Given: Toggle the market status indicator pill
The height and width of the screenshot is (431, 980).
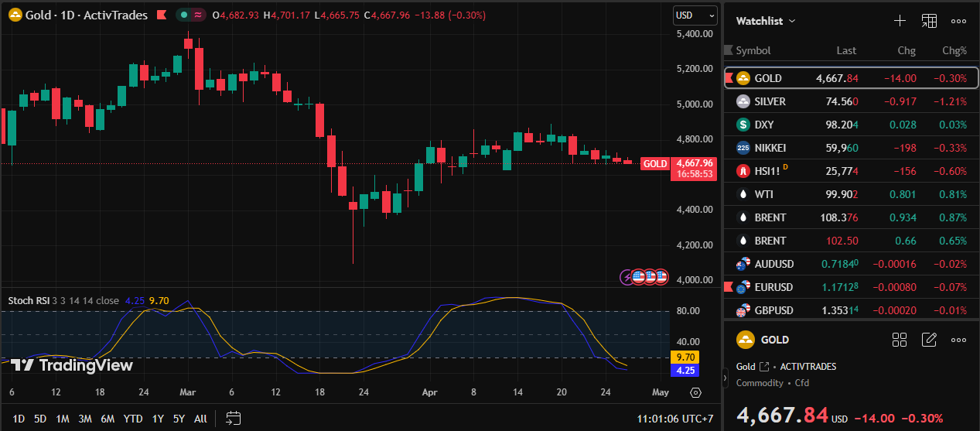Looking at the screenshot, I should point(190,15).
